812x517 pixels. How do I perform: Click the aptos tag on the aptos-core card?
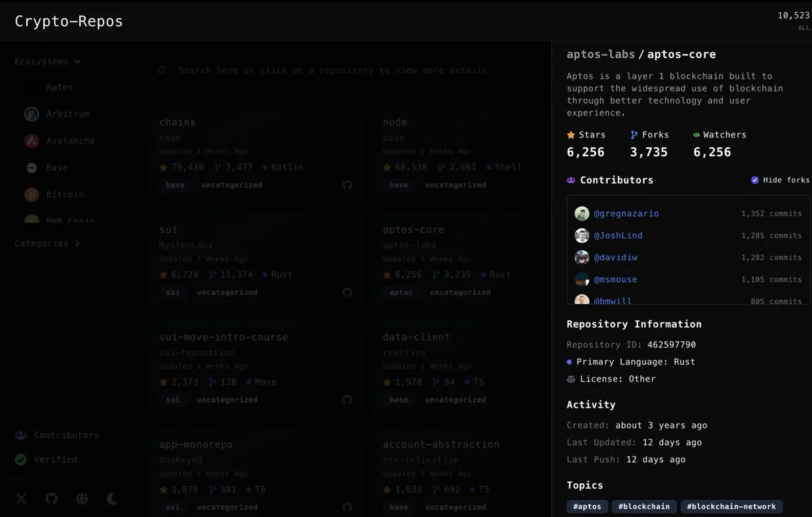click(x=401, y=292)
